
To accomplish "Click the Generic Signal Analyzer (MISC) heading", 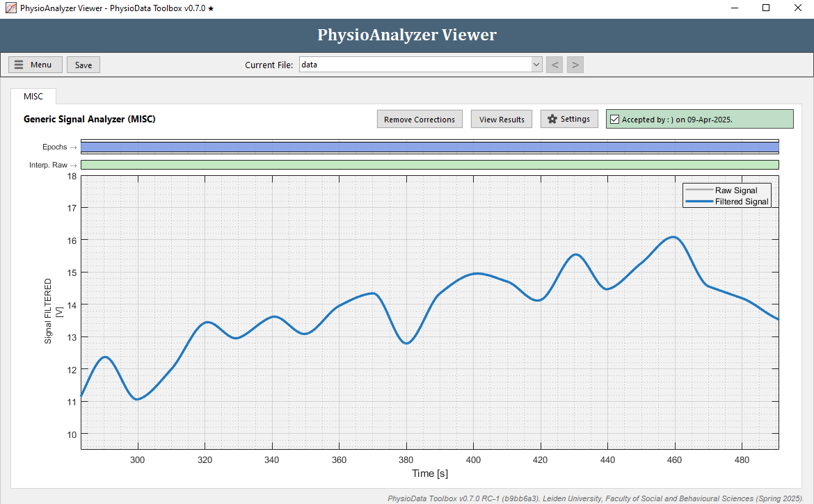I will (x=89, y=120).
